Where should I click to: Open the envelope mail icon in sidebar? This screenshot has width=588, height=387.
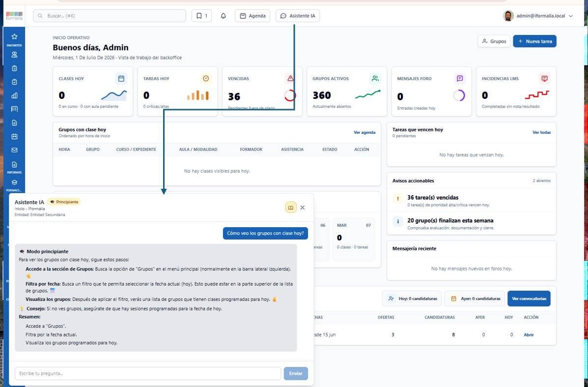(14, 150)
